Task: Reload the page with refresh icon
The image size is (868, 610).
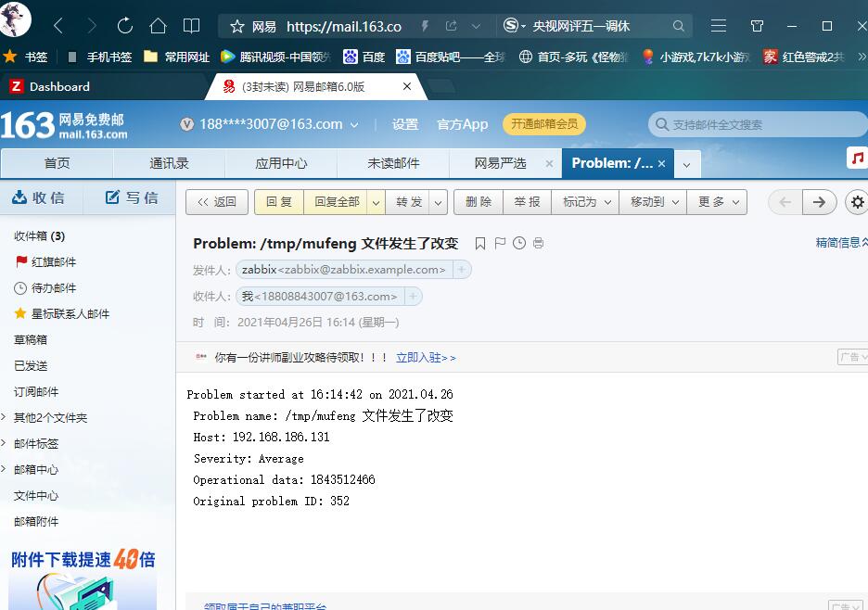Action: pyautogui.click(x=125, y=25)
